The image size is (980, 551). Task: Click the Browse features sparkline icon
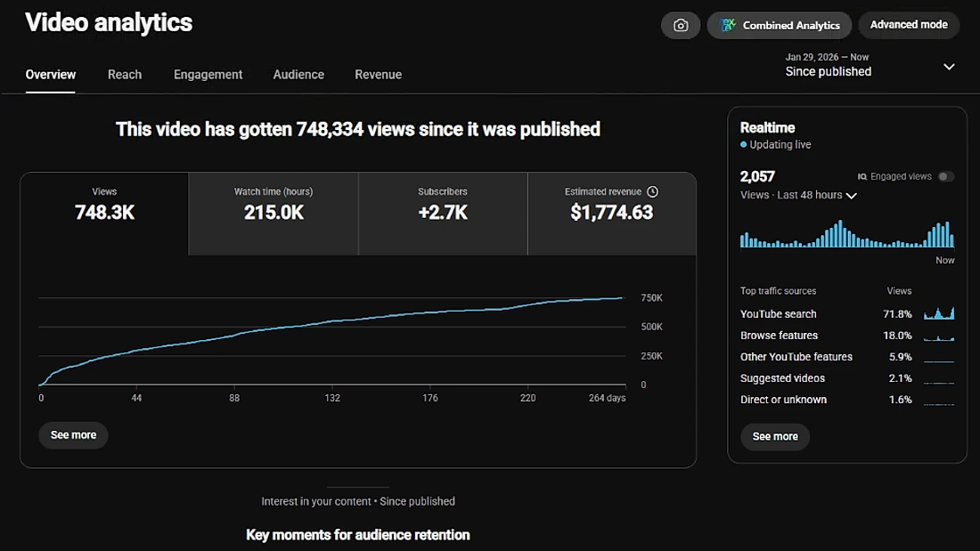point(939,337)
